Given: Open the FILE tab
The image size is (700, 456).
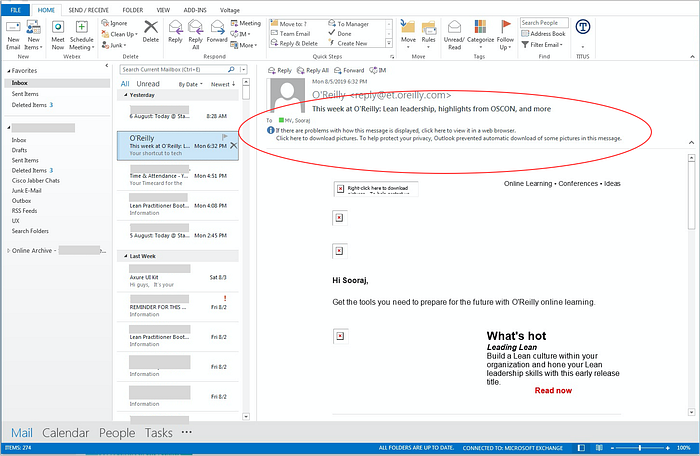Looking at the screenshot, I should pos(16,10).
